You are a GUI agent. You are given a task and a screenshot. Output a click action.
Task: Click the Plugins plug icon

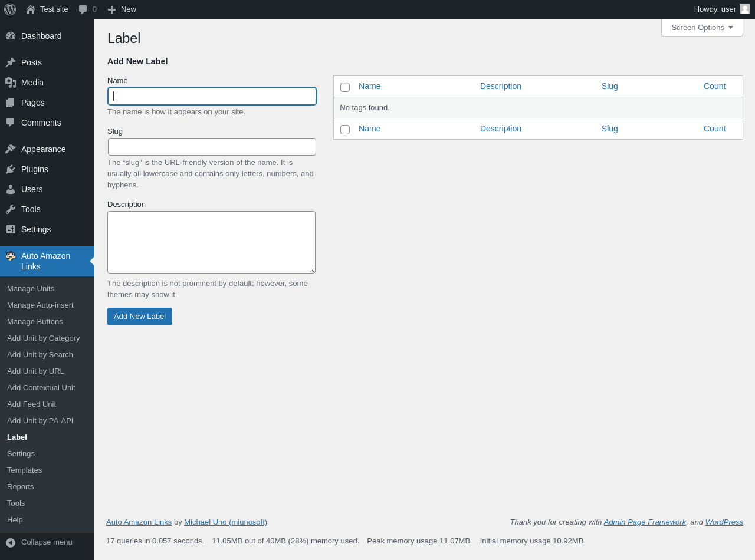[x=11, y=169]
